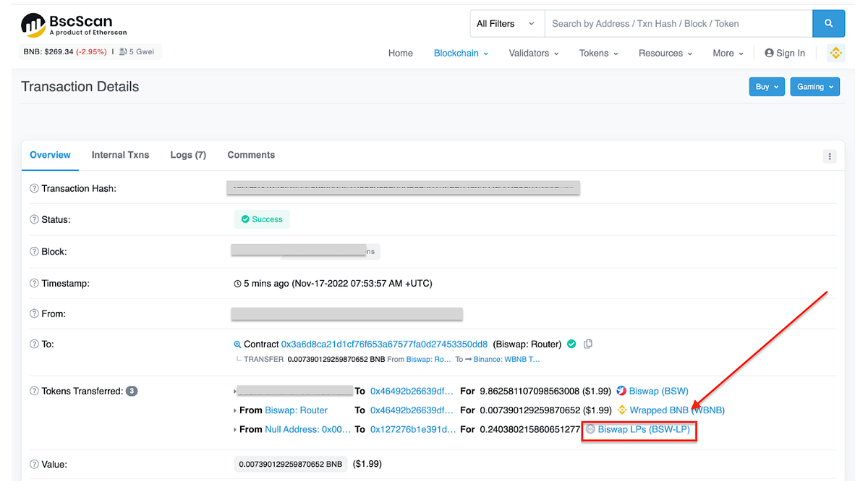Open the Comments tab

pos(251,155)
